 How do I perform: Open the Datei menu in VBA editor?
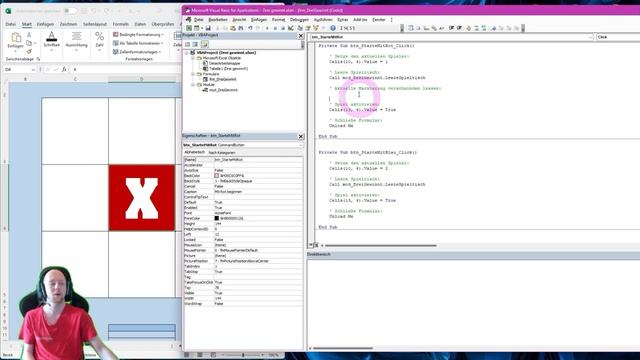click(199, 20)
